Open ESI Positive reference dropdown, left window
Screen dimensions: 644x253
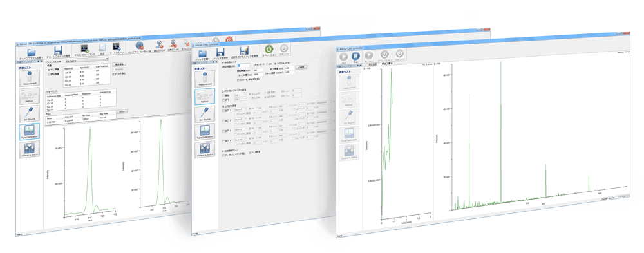(x=87, y=60)
